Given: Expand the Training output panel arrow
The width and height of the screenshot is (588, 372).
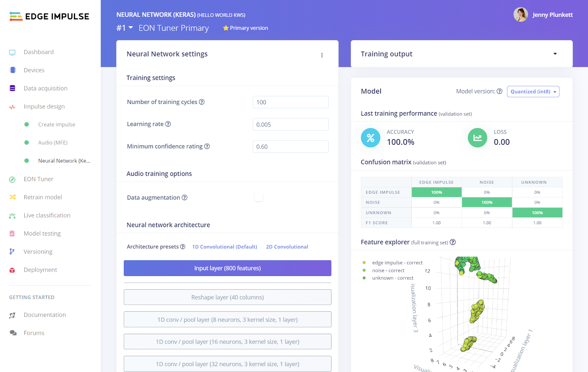Looking at the screenshot, I should point(555,54).
